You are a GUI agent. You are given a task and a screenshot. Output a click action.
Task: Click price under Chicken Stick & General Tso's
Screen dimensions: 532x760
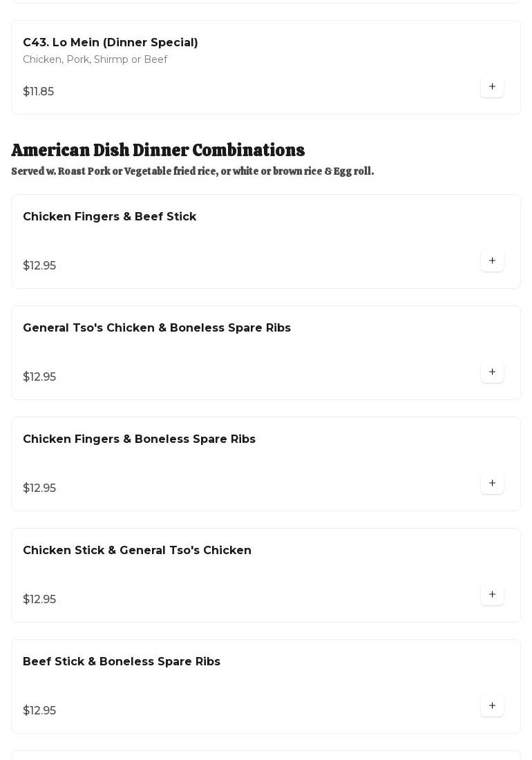[39, 600]
